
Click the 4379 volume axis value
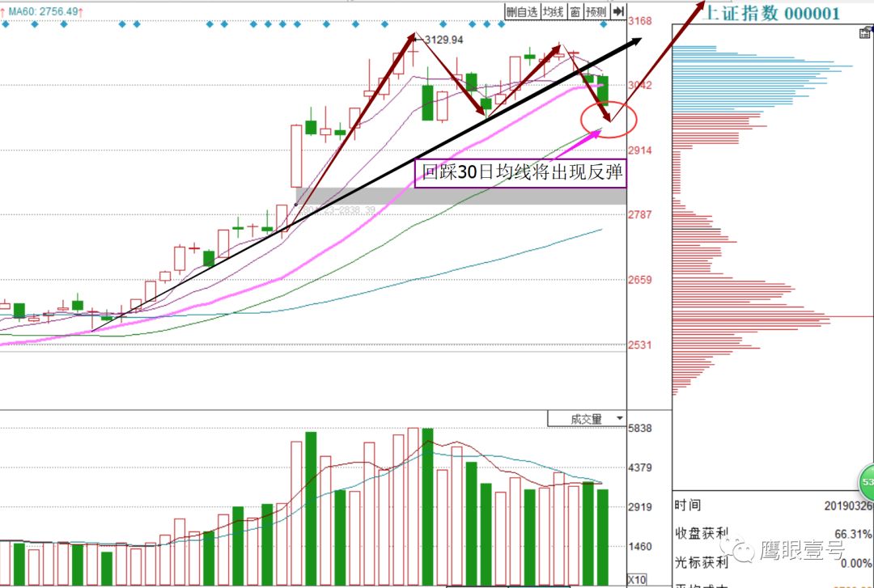click(x=640, y=467)
